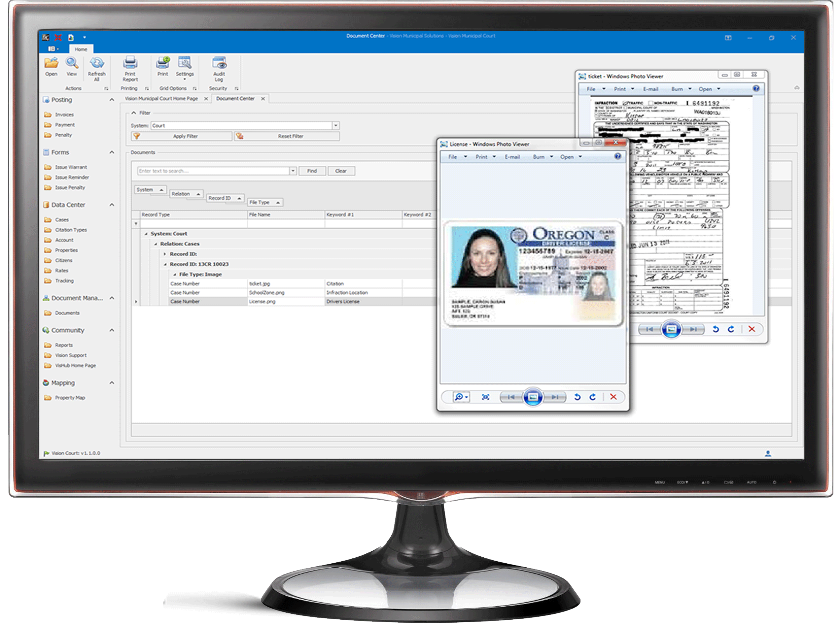Collapse the Forms section
Viewport: 840px width, 623px height.
(112, 152)
